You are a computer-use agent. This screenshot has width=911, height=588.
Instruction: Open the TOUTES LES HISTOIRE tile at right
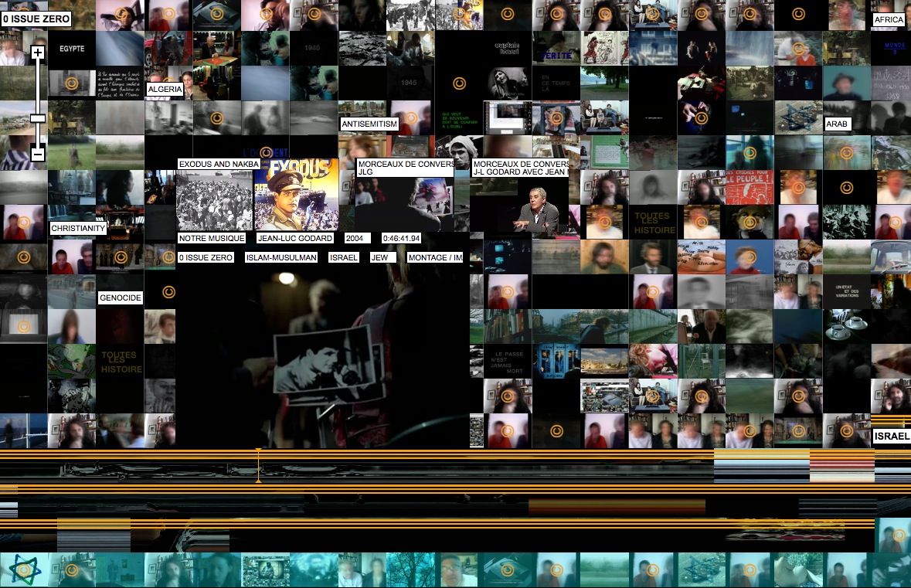click(x=654, y=223)
